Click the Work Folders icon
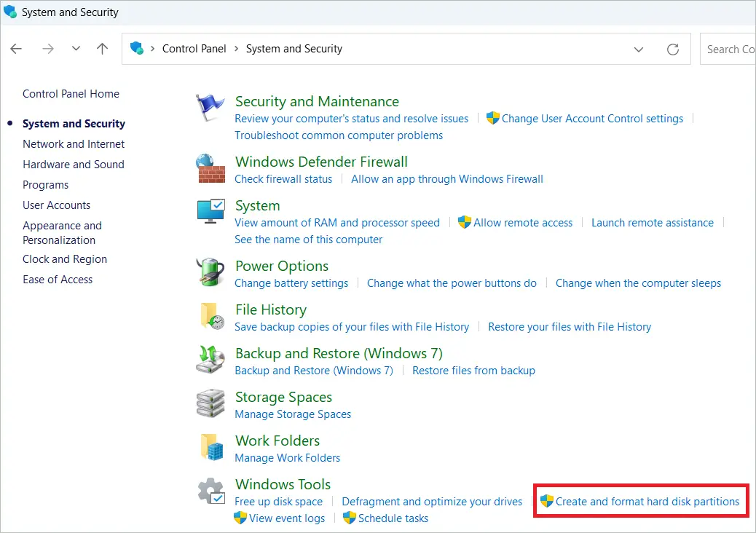756x533 pixels. tap(212, 447)
